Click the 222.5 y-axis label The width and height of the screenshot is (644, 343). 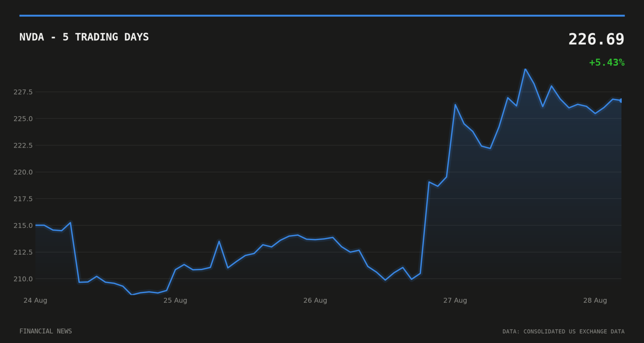click(23, 145)
